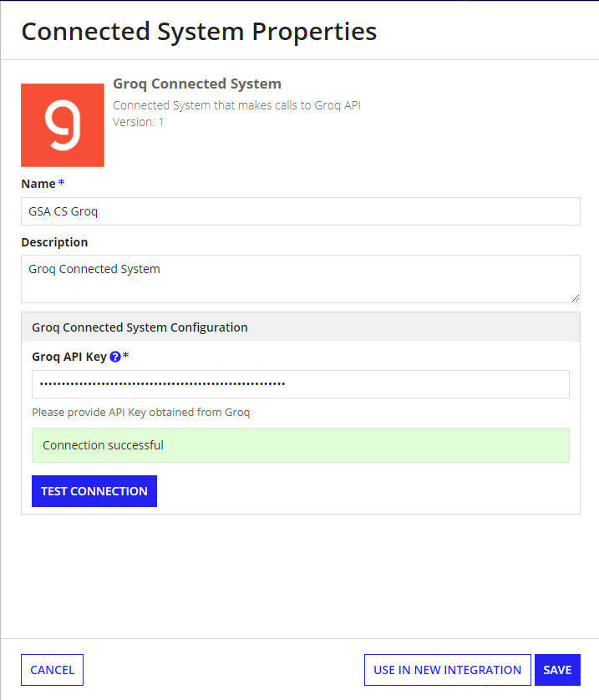Viewport: 599px width, 700px height.
Task: Open the Groq API Key help icon
Action: click(115, 357)
